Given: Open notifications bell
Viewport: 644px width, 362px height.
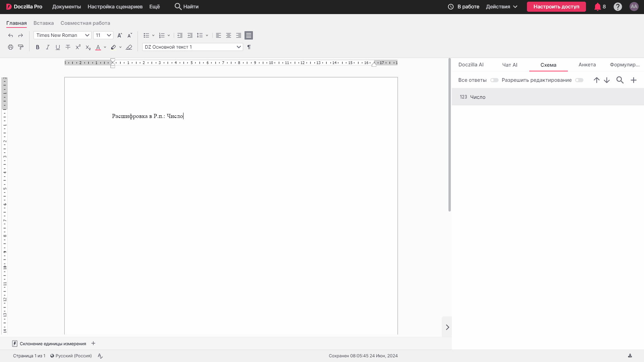Looking at the screenshot, I should coord(597,7).
